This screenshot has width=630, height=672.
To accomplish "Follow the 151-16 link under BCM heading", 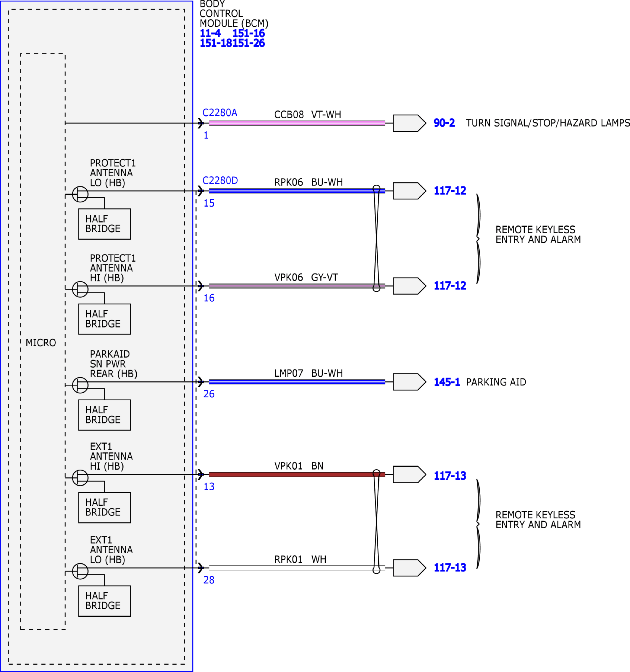I will (249, 33).
